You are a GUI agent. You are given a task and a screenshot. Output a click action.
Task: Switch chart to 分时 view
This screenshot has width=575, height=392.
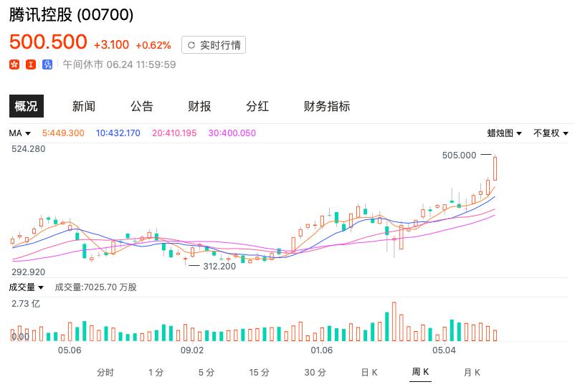(105, 372)
